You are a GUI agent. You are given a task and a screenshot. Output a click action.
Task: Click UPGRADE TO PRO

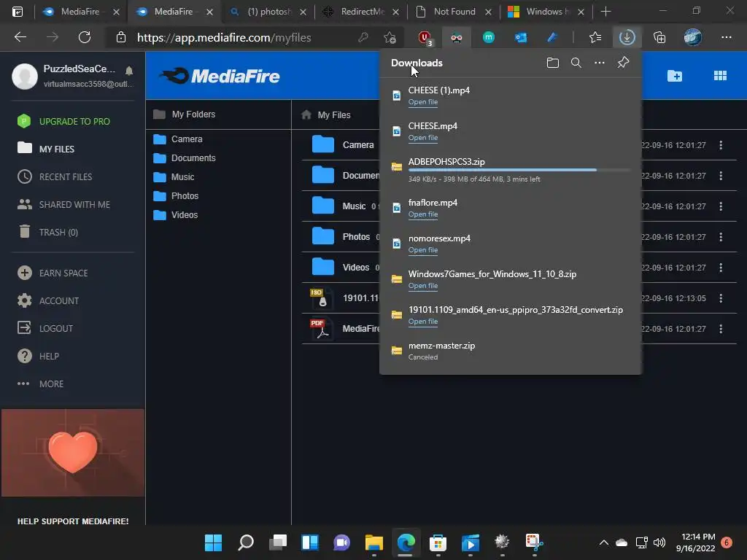[x=63, y=122]
